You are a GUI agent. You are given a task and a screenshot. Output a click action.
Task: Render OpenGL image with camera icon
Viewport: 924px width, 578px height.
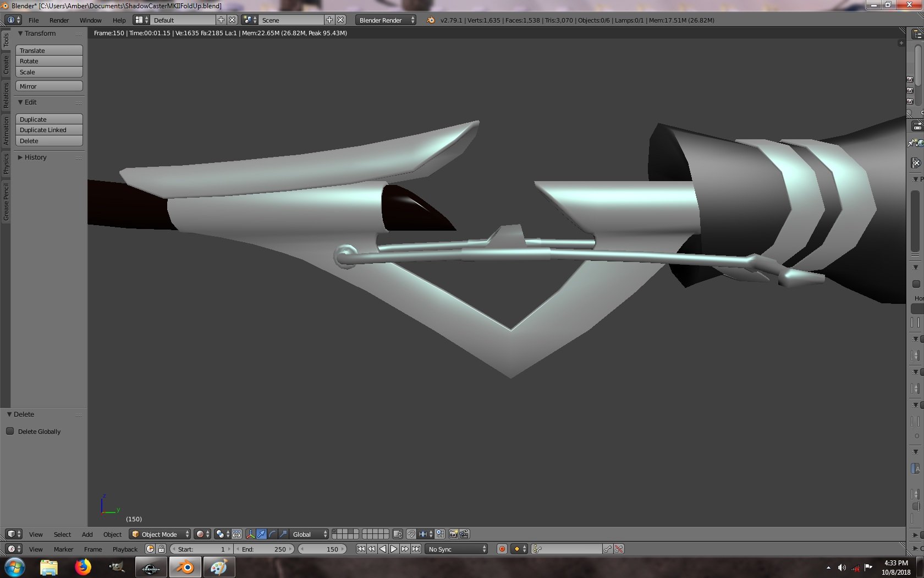(x=454, y=534)
